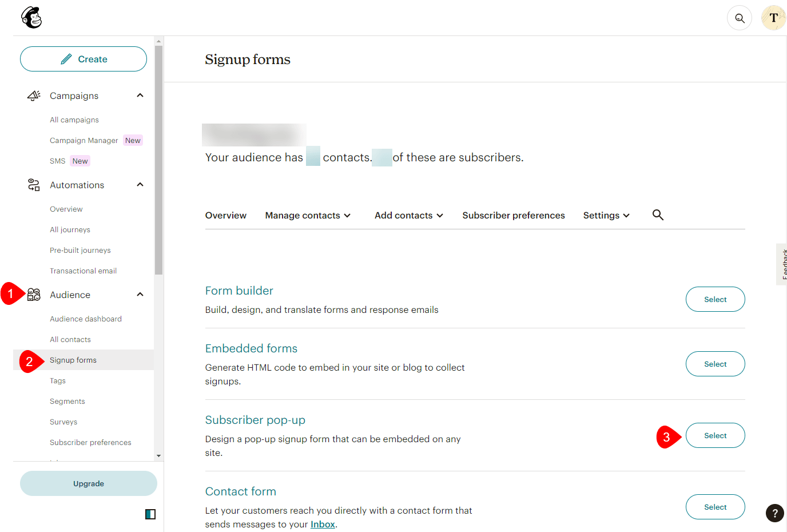Screen dimensions: 787x532
Task: Open the Manage contacts dropdown
Action: (308, 216)
